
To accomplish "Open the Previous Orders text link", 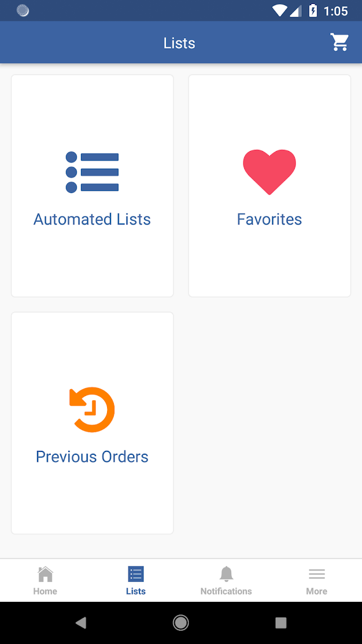I will (x=92, y=456).
